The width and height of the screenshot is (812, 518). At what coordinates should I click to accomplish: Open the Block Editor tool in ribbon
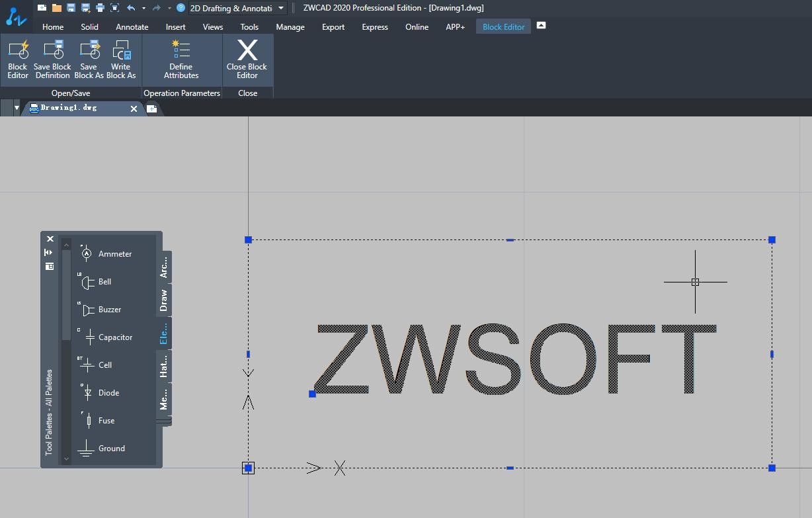[x=18, y=58]
